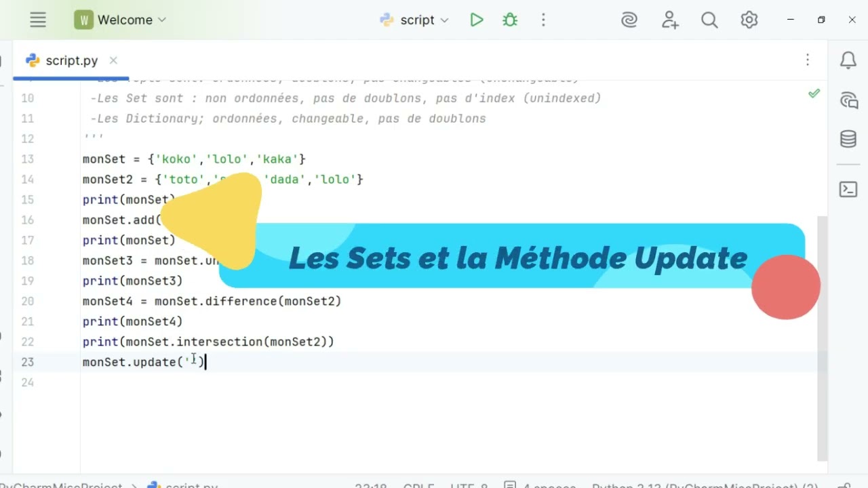
Task: Click gutter line number 13
Action: (27, 159)
